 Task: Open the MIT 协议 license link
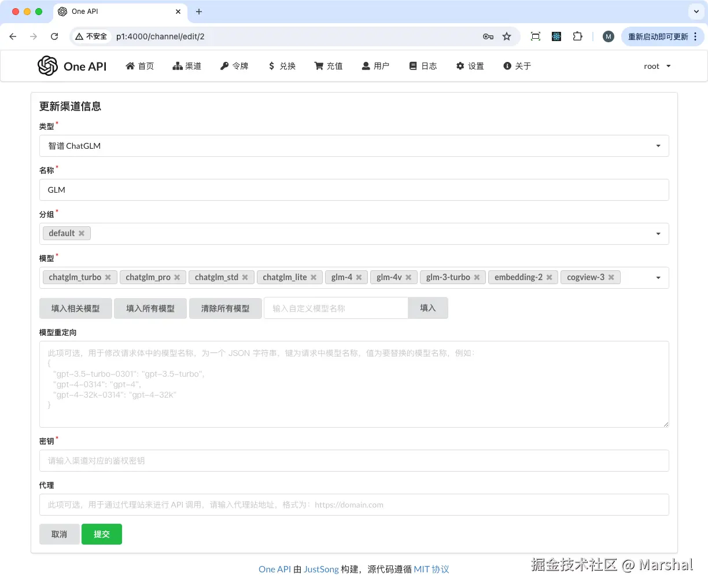tap(432, 569)
